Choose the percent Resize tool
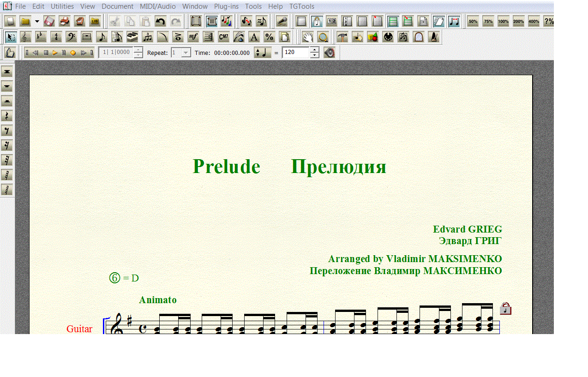Screen dimensions: 588x377 tap(270, 37)
